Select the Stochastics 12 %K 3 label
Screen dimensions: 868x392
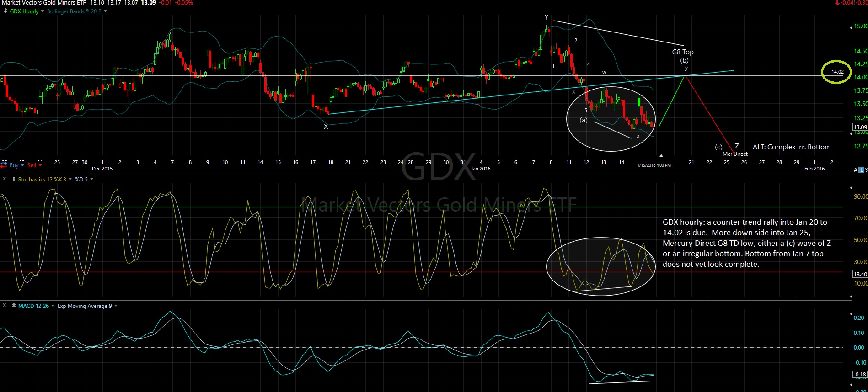(42, 180)
